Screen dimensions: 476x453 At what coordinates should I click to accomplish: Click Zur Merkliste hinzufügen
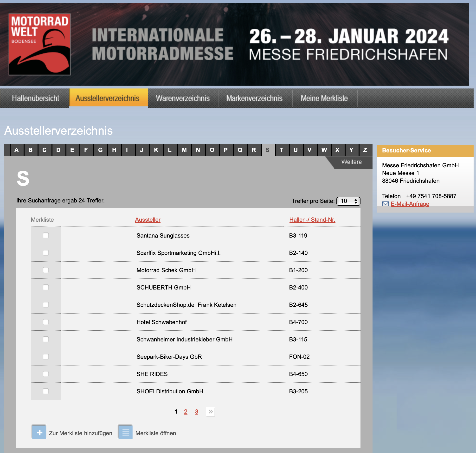tap(80, 433)
